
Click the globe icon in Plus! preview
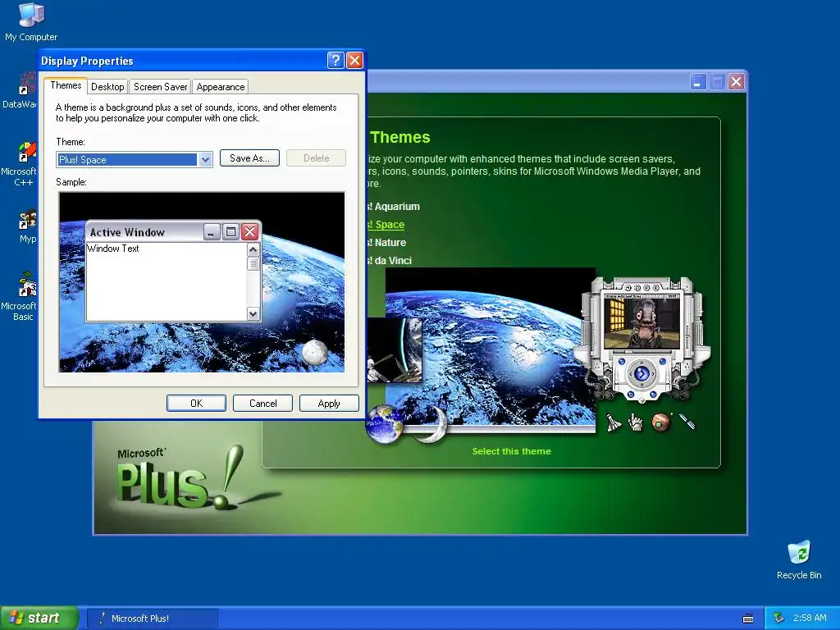pyautogui.click(x=384, y=424)
